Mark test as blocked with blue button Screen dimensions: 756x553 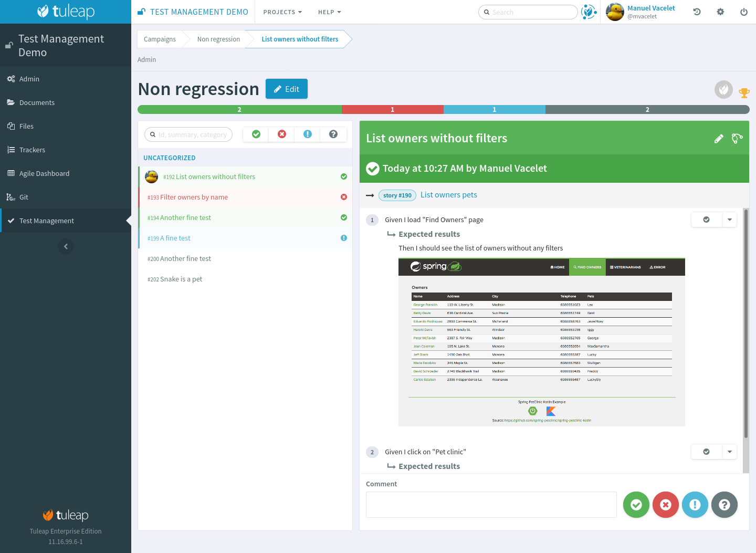coord(695,505)
